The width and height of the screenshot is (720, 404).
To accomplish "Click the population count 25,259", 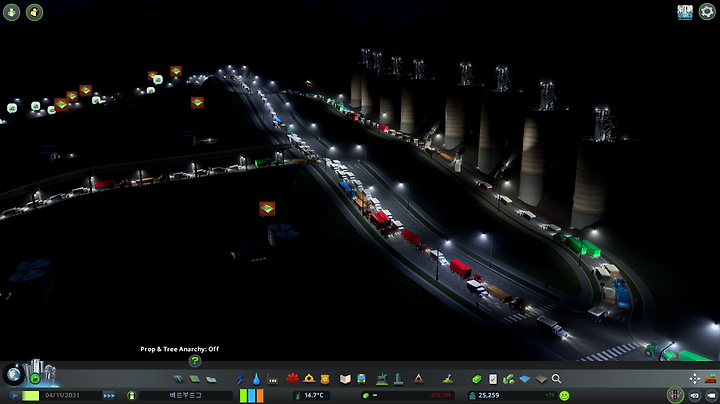I will 489,395.
